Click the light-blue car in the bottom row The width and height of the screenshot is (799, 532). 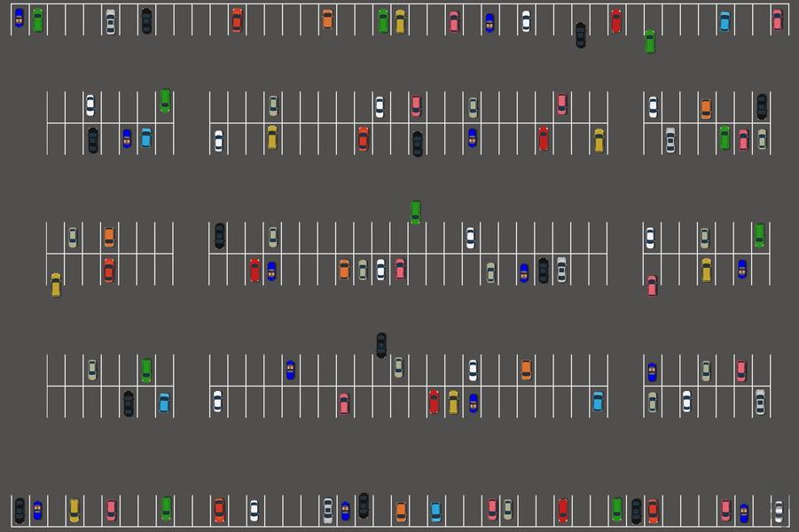click(x=435, y=512)
